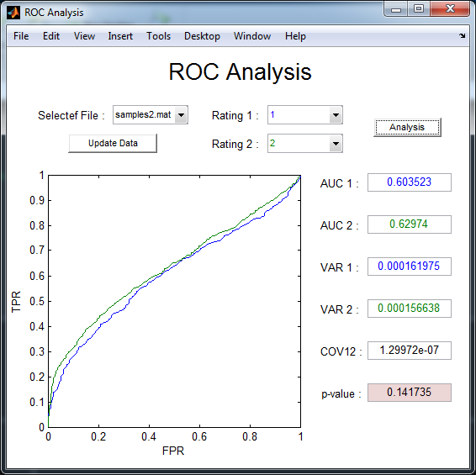The image size is (476, 475).
Task: Minimize the ROC Analysis window
Action: tap(396, 9)
